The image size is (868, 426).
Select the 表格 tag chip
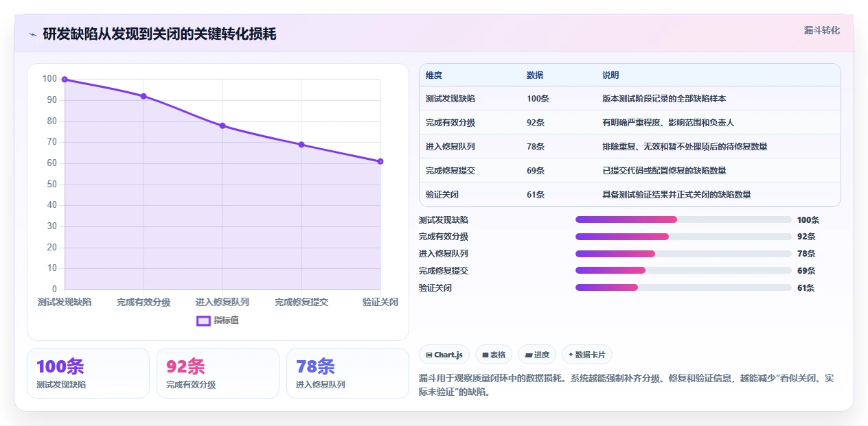click(x=494, y=355)
